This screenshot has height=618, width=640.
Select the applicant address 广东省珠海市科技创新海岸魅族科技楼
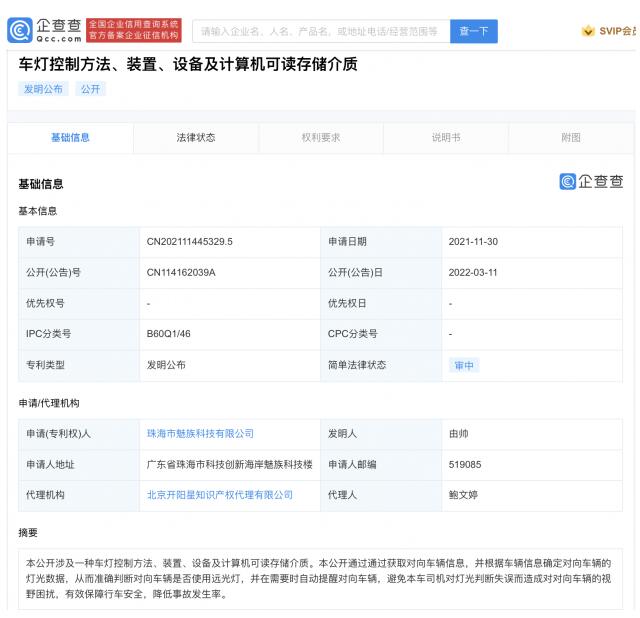229,465
